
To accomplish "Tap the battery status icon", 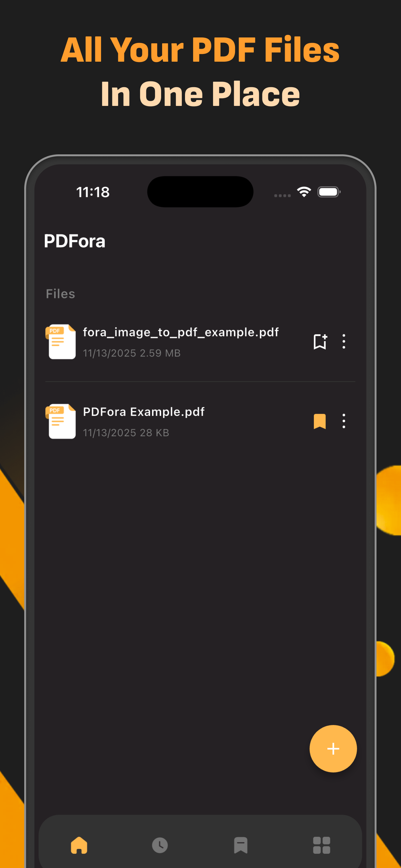I will (329, 192).
